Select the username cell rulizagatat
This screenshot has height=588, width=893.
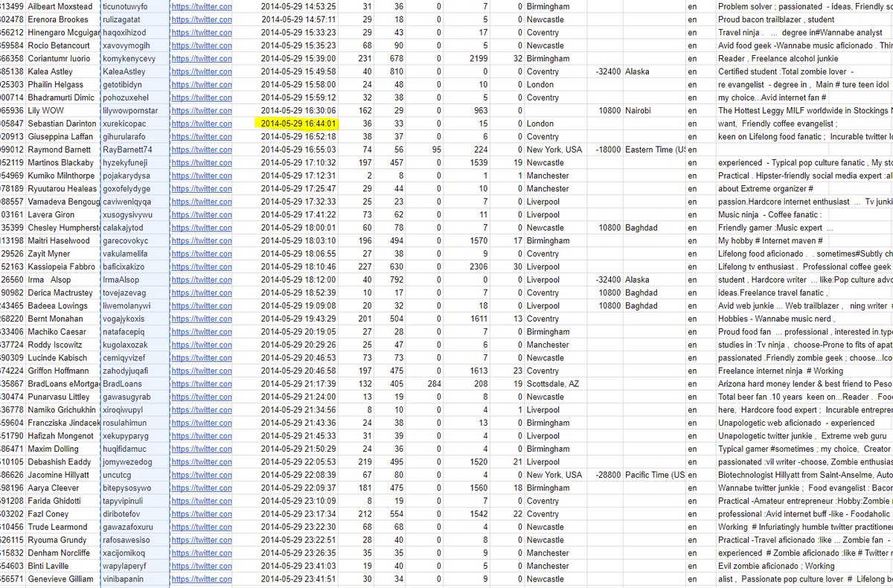122,19
